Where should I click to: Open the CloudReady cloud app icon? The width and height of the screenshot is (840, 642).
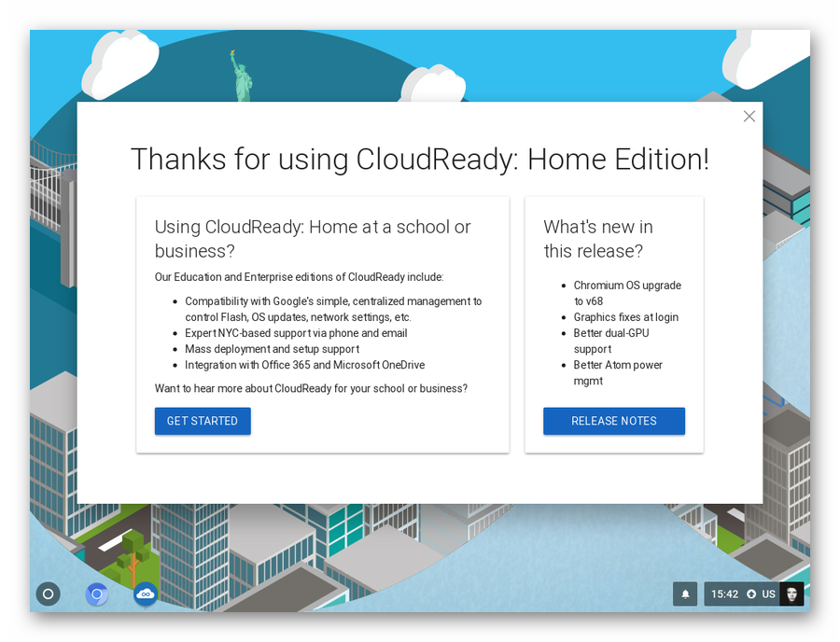[146, 593]
